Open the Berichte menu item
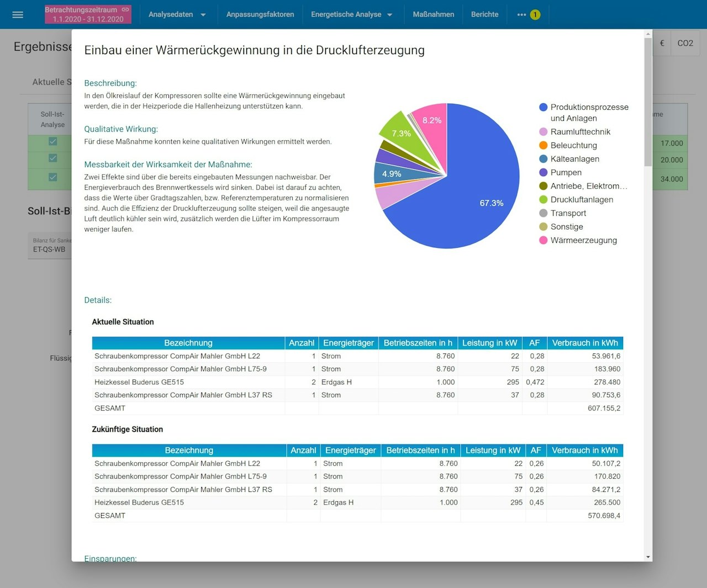707x588 pixels. click(484, 14)
